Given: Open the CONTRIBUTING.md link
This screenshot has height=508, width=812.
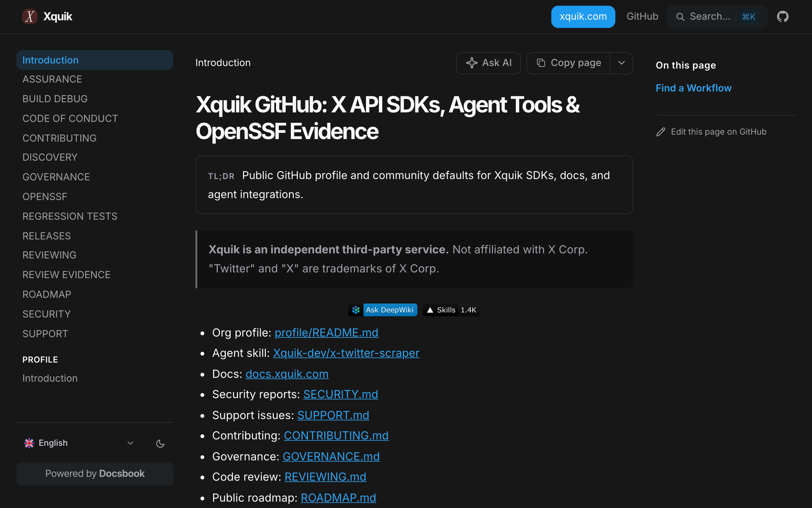Looking at the screenshot, I should [336, 435].
